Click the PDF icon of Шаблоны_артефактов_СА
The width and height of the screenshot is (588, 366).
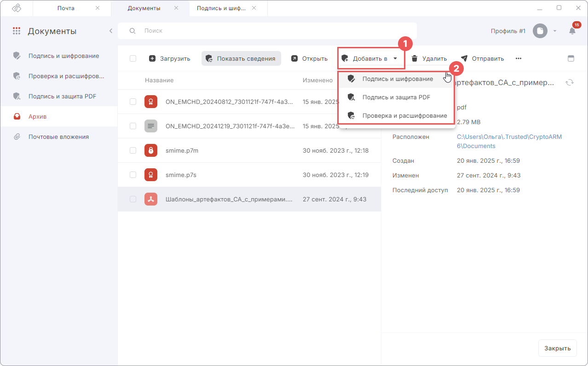click(x=151, y=199)
